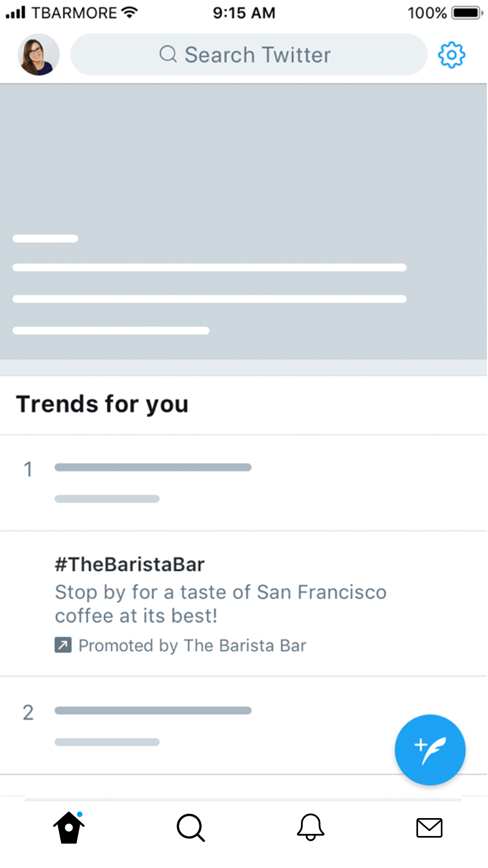Image resolution: width=488 pixels, height=868 pixels.
Task: Open the #TheBaristaBar trend
Action: [129, 564]
